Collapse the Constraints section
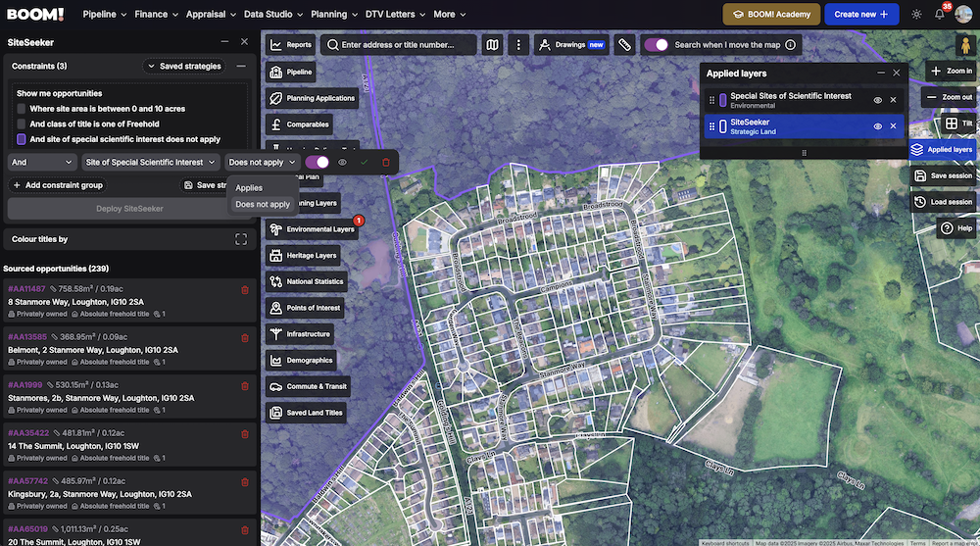Image resolution: width=980 pixels, height=546 pixels. tap(241, 67)
